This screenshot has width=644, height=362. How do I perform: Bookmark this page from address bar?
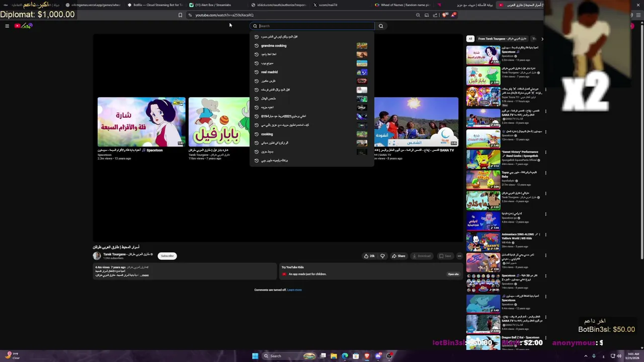(x=180, y=15)
